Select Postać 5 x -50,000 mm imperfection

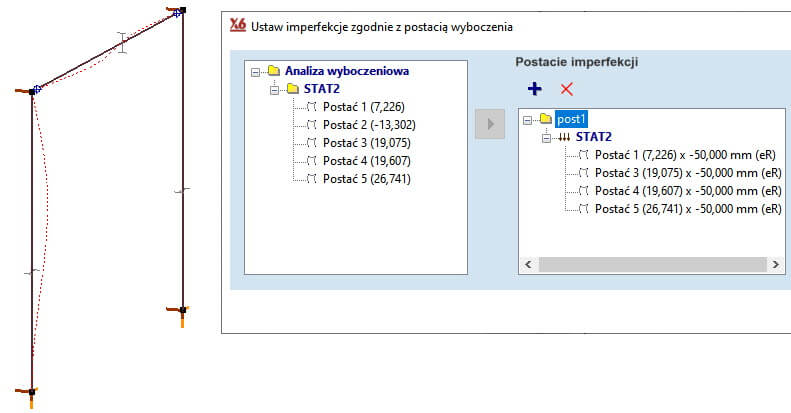[x=686, y=209]
